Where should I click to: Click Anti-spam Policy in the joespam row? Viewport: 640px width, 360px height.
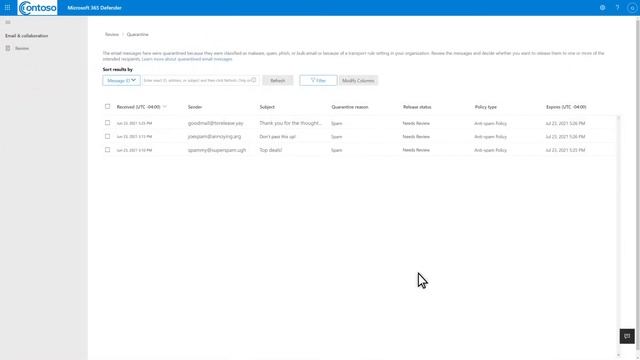click(x=490, y=136)
